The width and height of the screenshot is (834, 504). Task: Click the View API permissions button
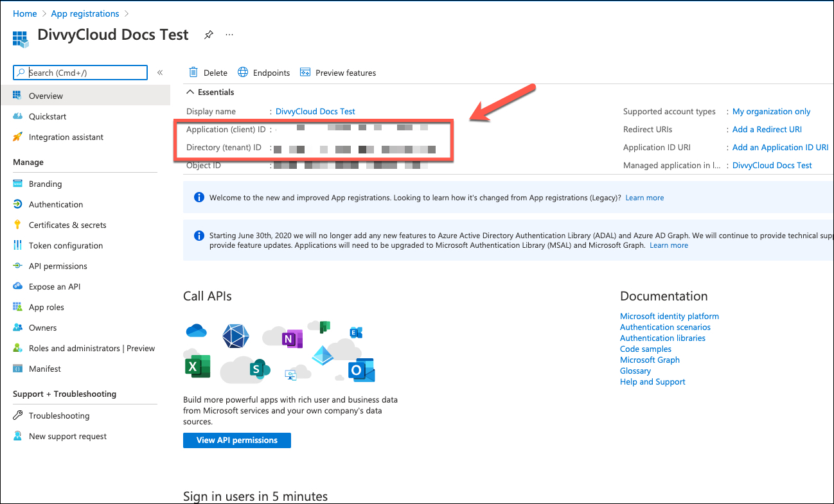[x=237, y=440]
